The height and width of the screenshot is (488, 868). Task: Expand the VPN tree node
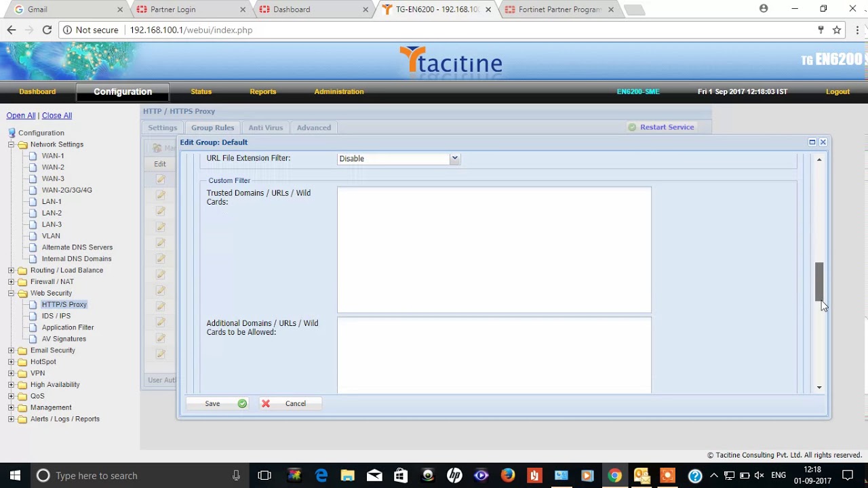[x=11, y=373]
